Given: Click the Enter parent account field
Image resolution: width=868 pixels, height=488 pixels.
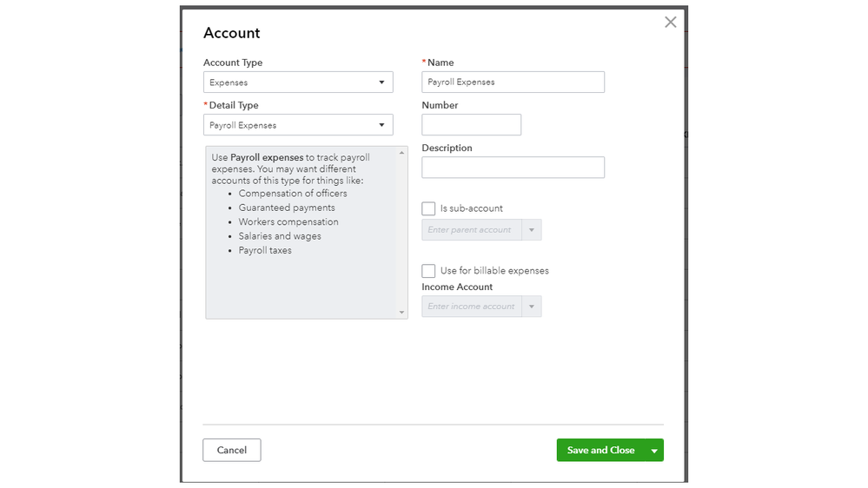Looking at the screenshot, I should coord(472,230).
